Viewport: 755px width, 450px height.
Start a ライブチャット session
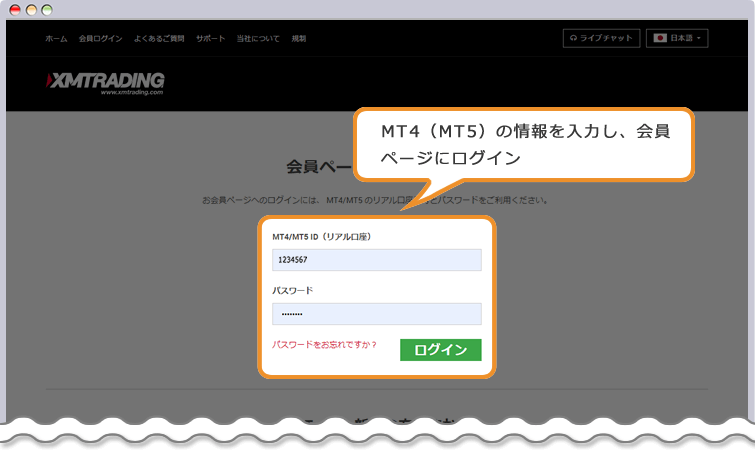[601, 38]
